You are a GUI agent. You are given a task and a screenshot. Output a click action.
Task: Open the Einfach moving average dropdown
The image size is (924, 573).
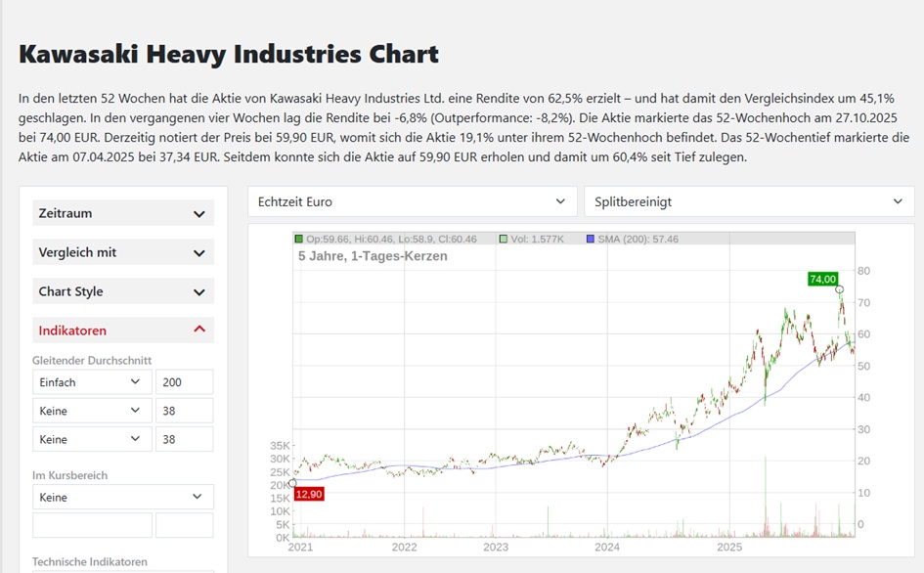[91, 382]
